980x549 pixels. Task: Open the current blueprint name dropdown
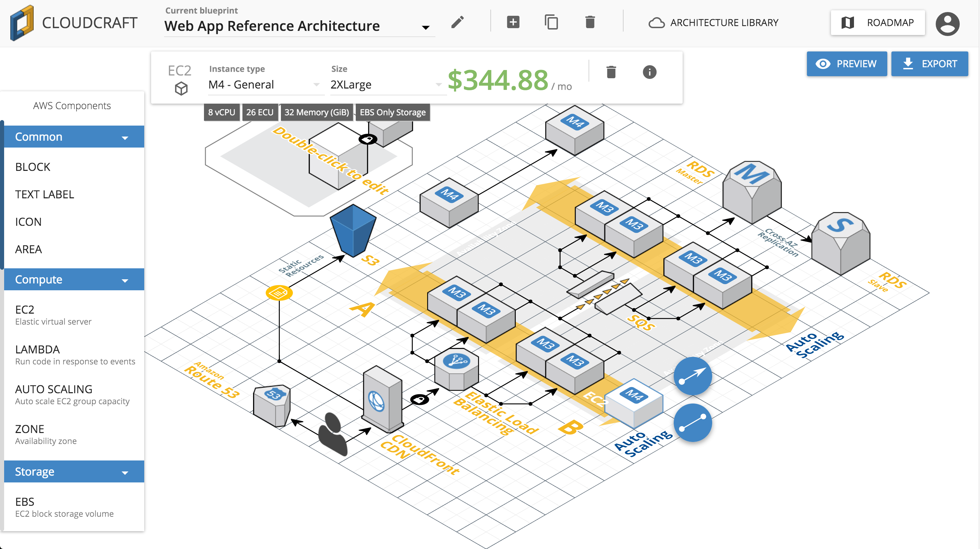(426, 27)
